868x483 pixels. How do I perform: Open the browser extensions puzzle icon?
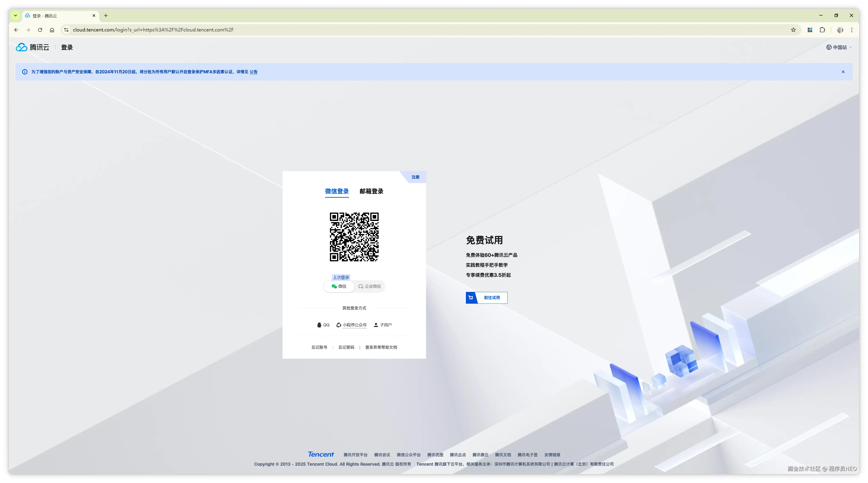[822, 30]
